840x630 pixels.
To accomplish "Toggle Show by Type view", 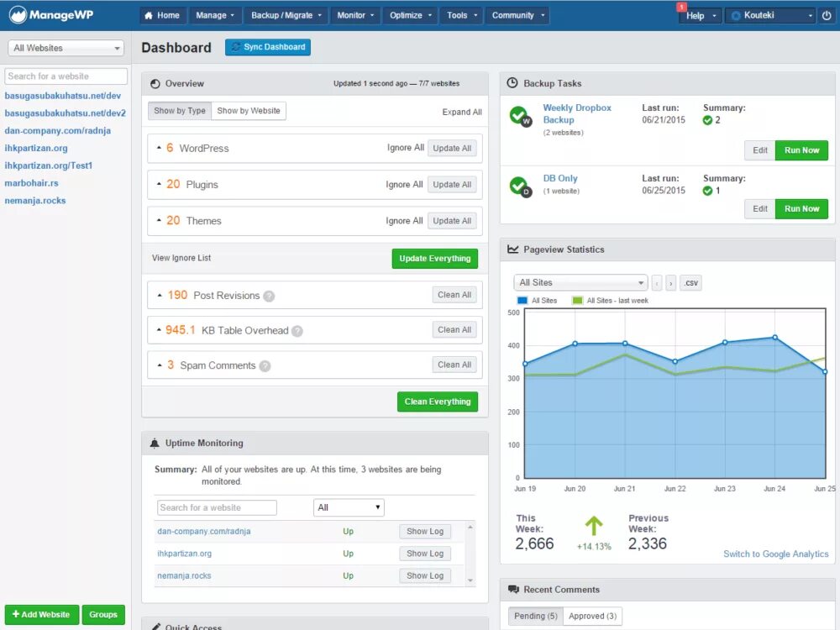I will (180, 111).
